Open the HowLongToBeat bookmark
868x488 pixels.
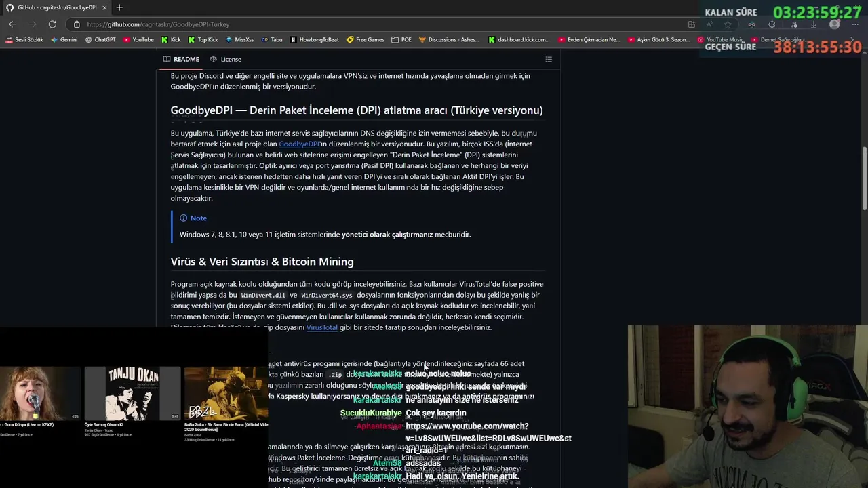[315, 39]
